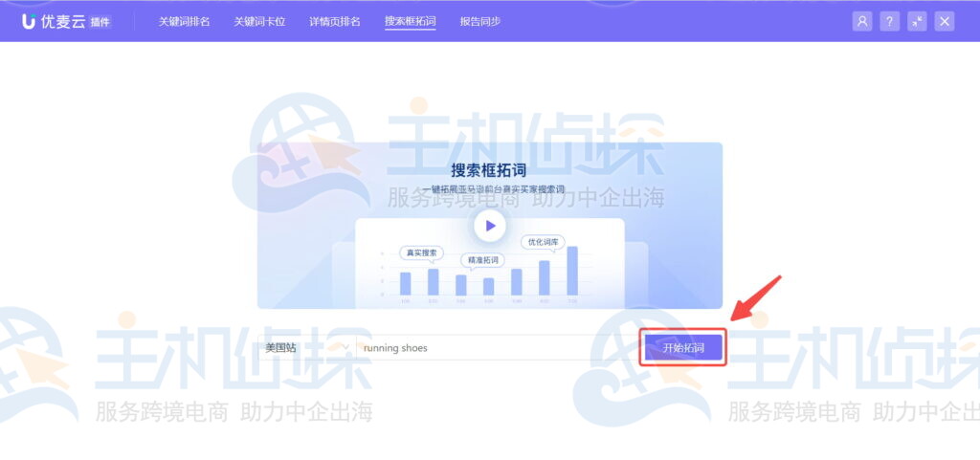The height and width of the screenshot is (460, 980).
Task: Play the 搜索框拓词 intro video
Action: (490, 226)
